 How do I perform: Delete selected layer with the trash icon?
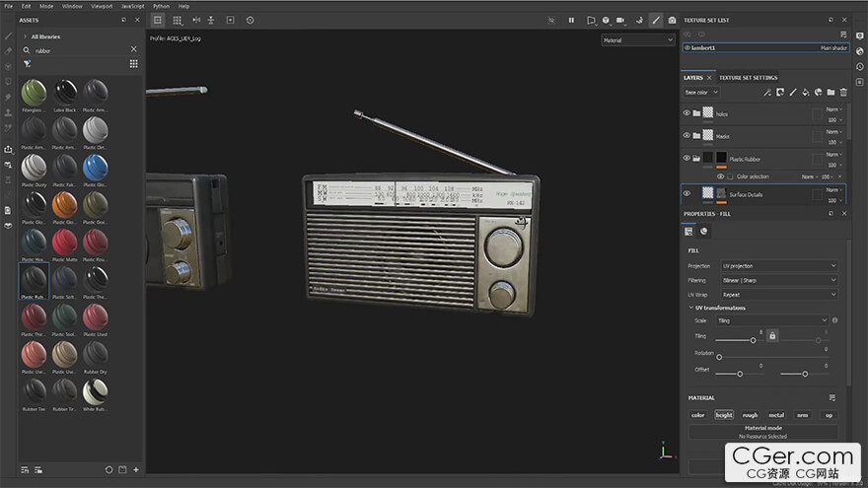843,93
